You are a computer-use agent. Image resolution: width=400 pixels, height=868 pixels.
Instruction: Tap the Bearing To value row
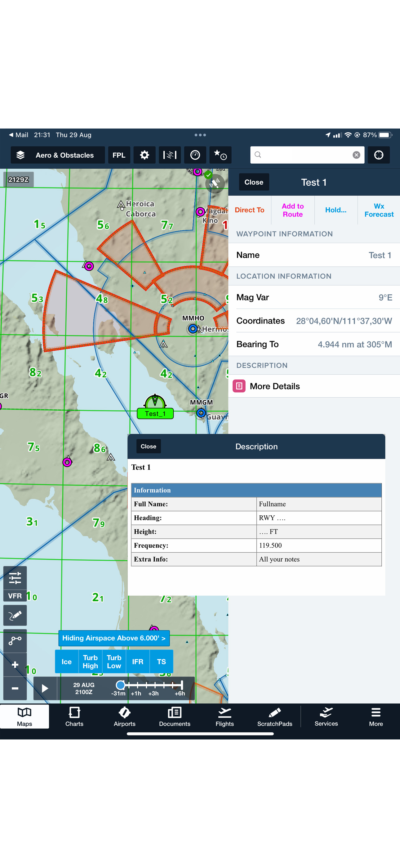coord(314,344)
